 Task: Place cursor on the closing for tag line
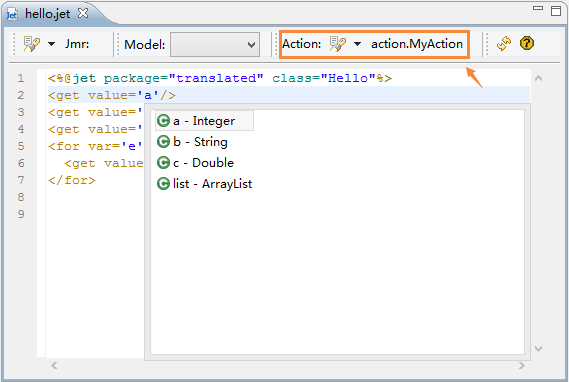click(x=72, y=180)
